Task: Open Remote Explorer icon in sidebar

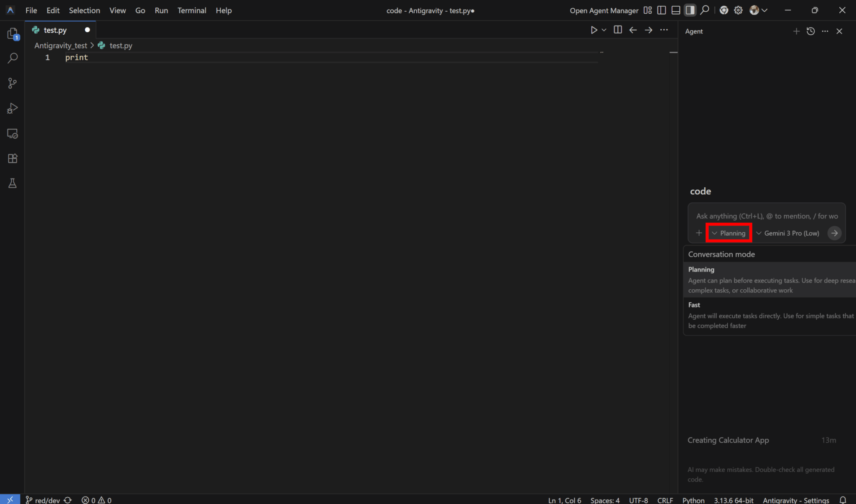Action: pyautogui.click(x=13, y=134)
